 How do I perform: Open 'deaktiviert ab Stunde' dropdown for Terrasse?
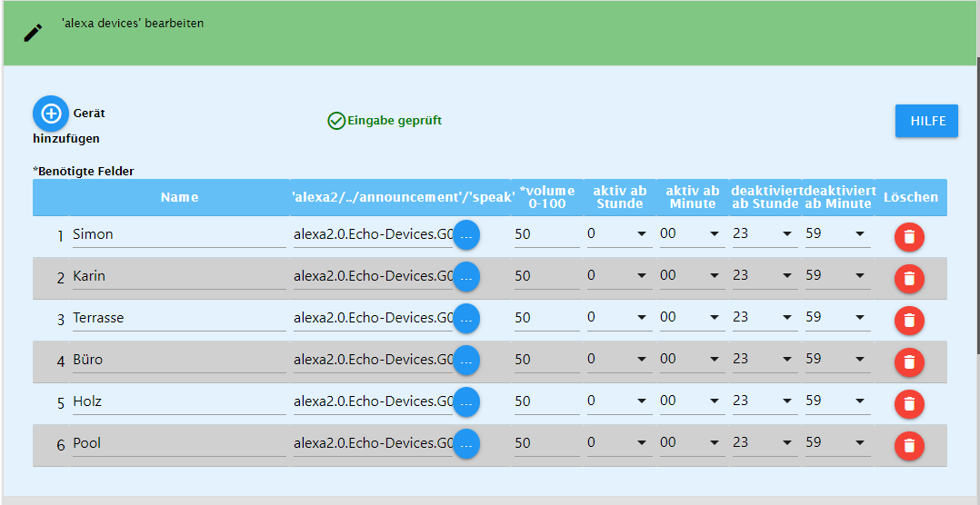765,318
